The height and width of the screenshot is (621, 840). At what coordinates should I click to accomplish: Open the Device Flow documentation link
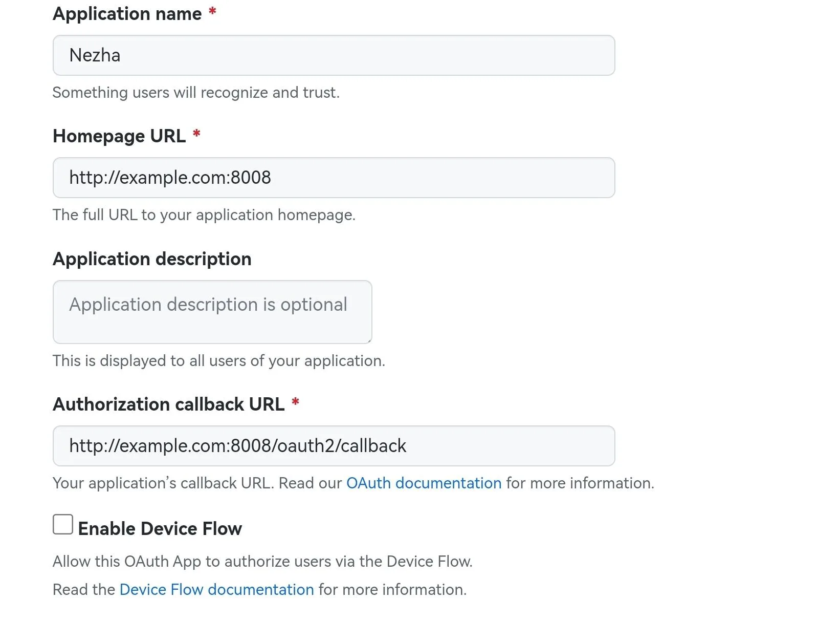216,589
